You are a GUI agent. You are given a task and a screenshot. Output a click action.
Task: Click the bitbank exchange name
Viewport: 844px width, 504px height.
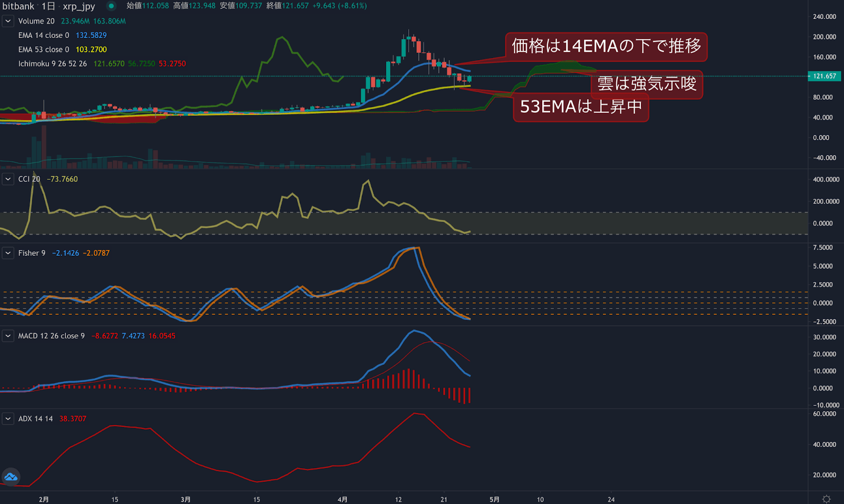click(17, 7)
